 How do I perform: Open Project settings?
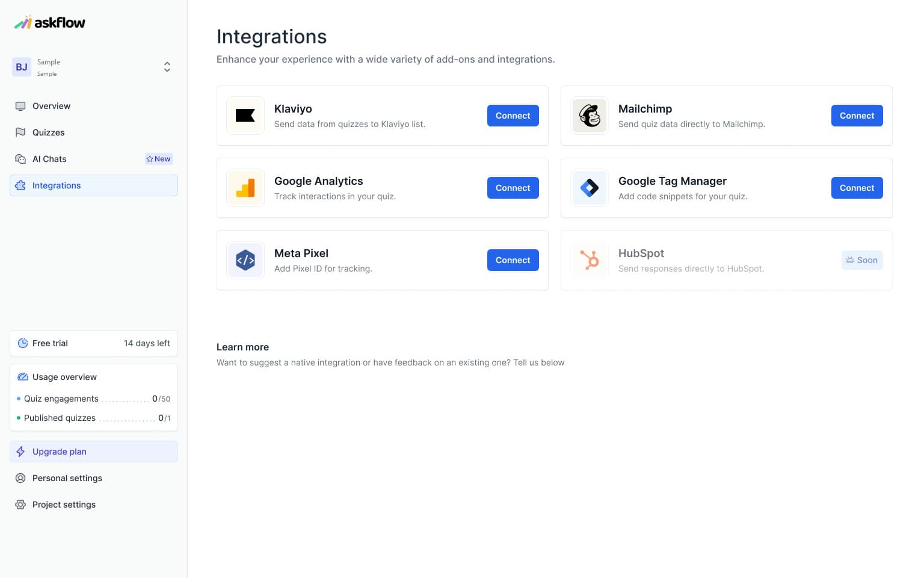(x=94, y=505)
